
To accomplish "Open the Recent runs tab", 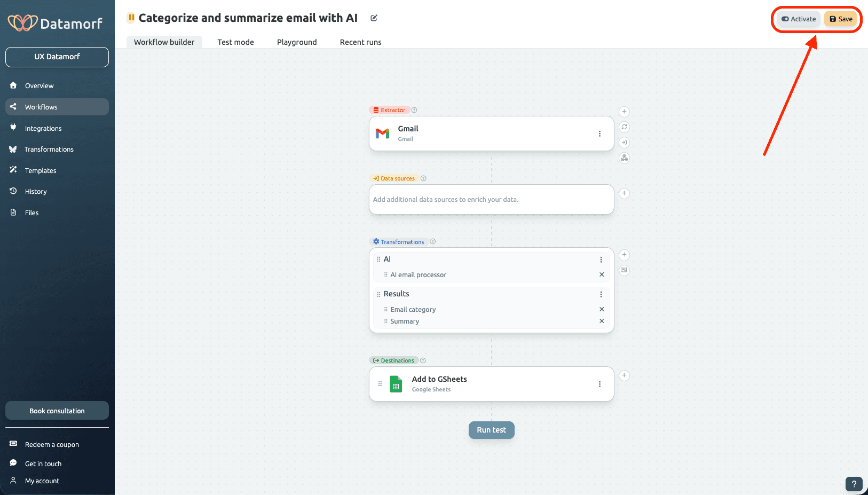I will coord(360,42).
